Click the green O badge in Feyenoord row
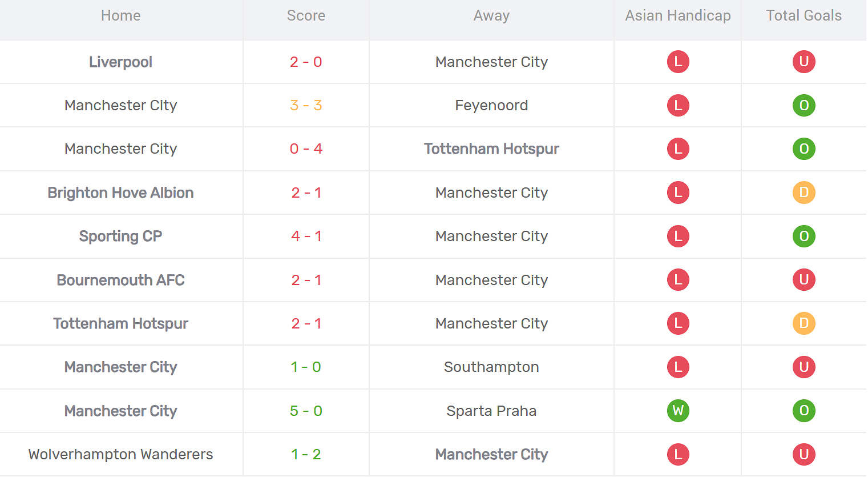 [x=804, y=105]
